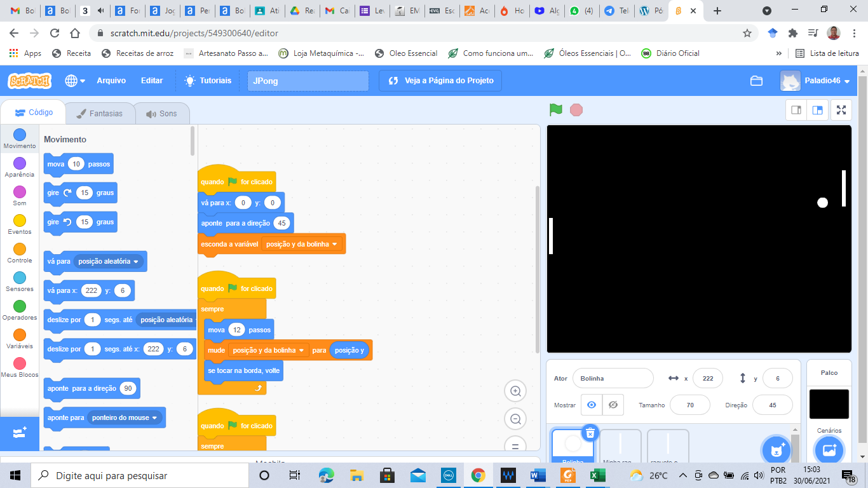Open Tutoriais from the menu bar
This screenshot has width=868, height=488.
(208, 81)
